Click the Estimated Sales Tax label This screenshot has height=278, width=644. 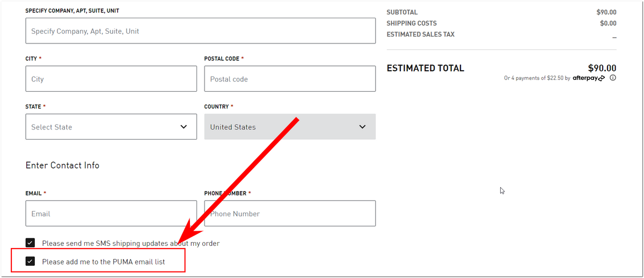coord(420,34)
